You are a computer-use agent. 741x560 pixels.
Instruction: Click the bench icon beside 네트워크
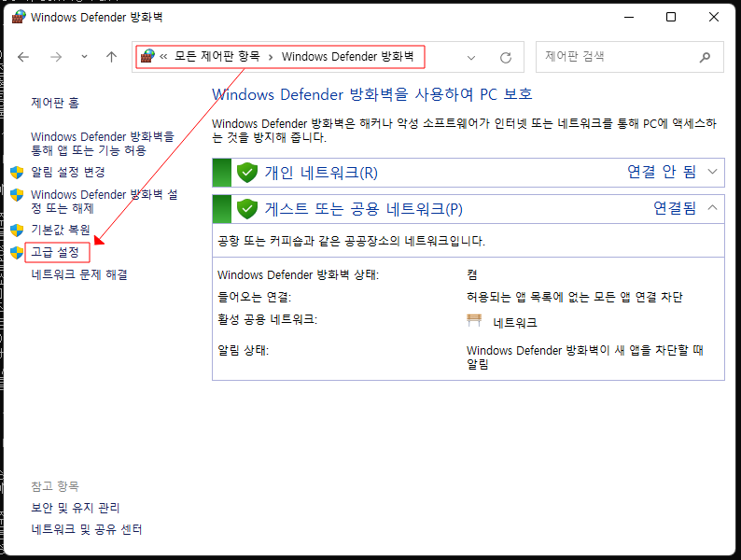[x=474, y=320]
